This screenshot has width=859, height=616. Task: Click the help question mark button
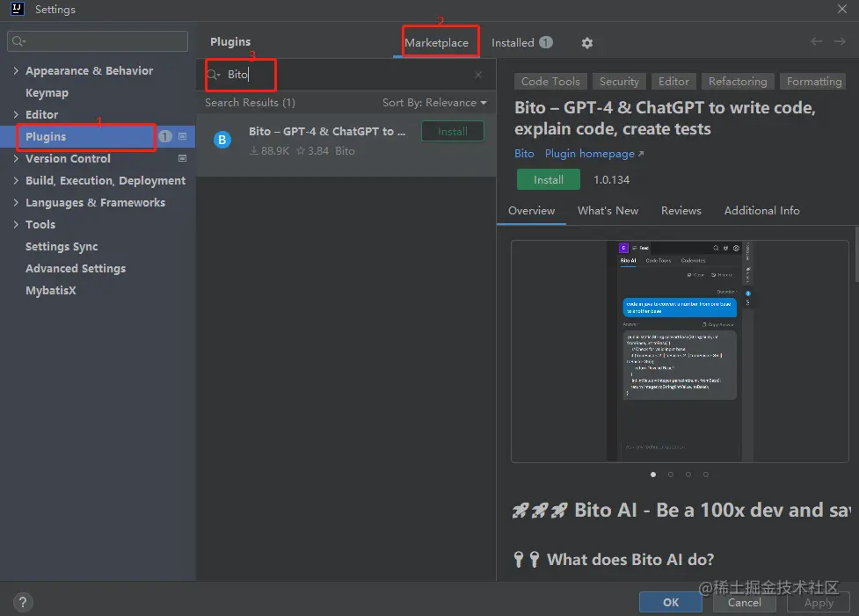23,602
